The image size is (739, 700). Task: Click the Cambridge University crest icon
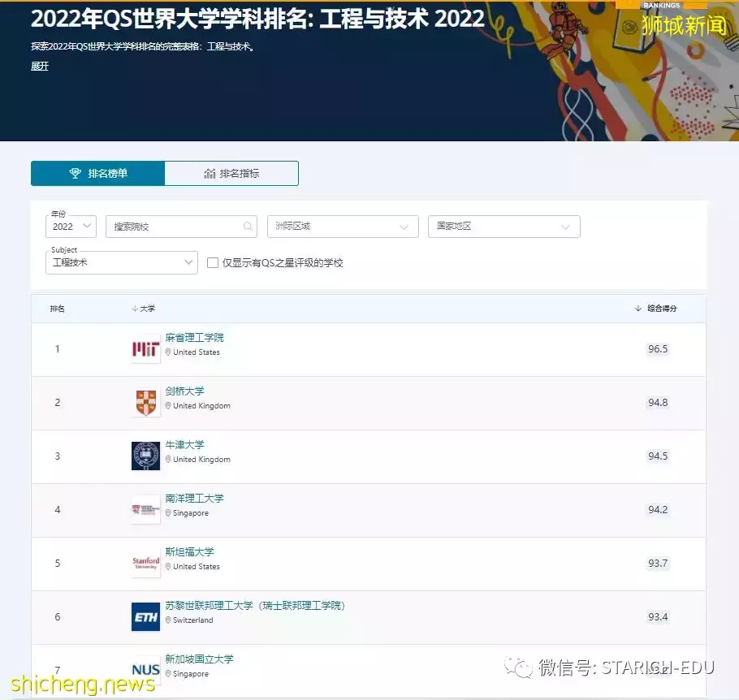pyautogui.click(x=145, y=402)
